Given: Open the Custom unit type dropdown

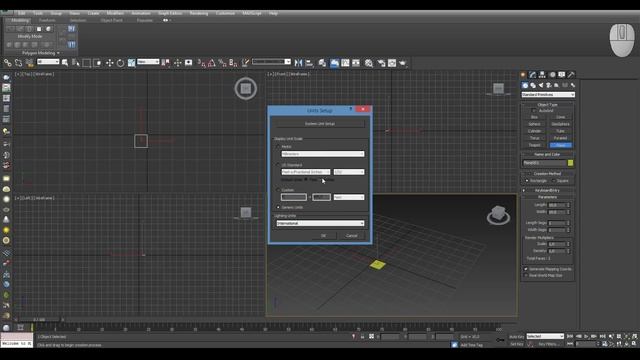Looking at the screenshot, I should tap(349, 197).
